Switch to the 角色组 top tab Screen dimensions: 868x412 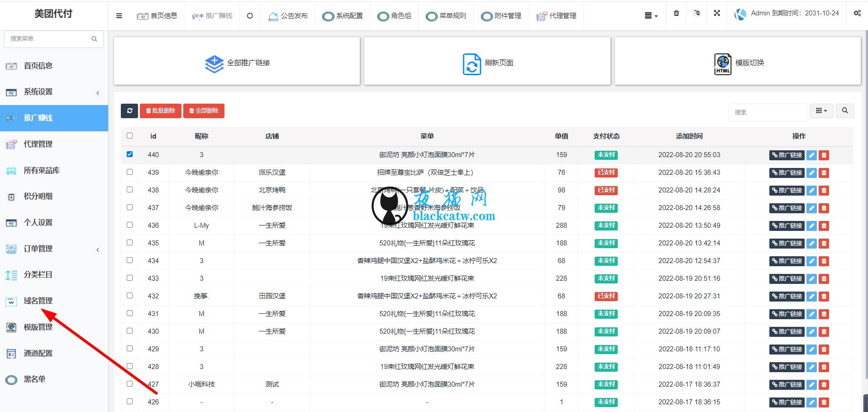pos(394,16)
